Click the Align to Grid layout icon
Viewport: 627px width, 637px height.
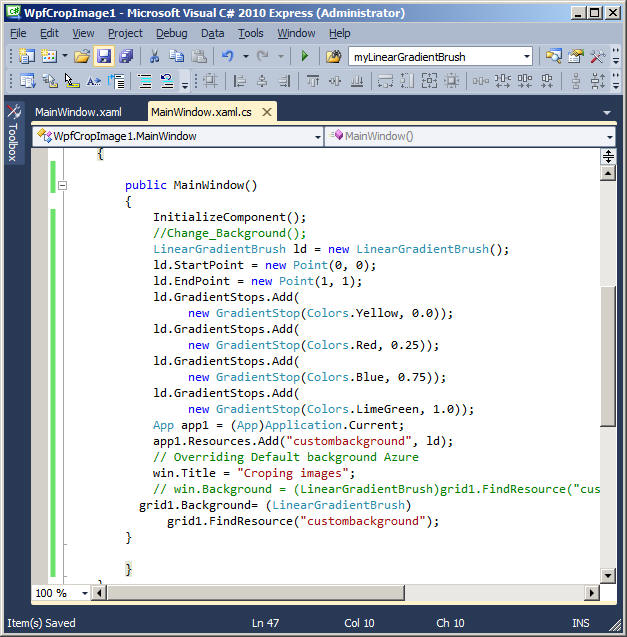pos(210,81)
